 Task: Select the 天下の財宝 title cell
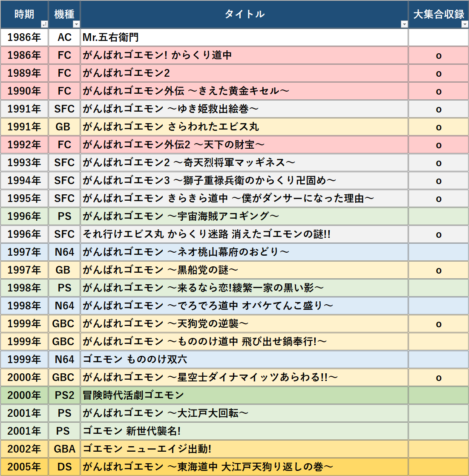coord(244,145)
